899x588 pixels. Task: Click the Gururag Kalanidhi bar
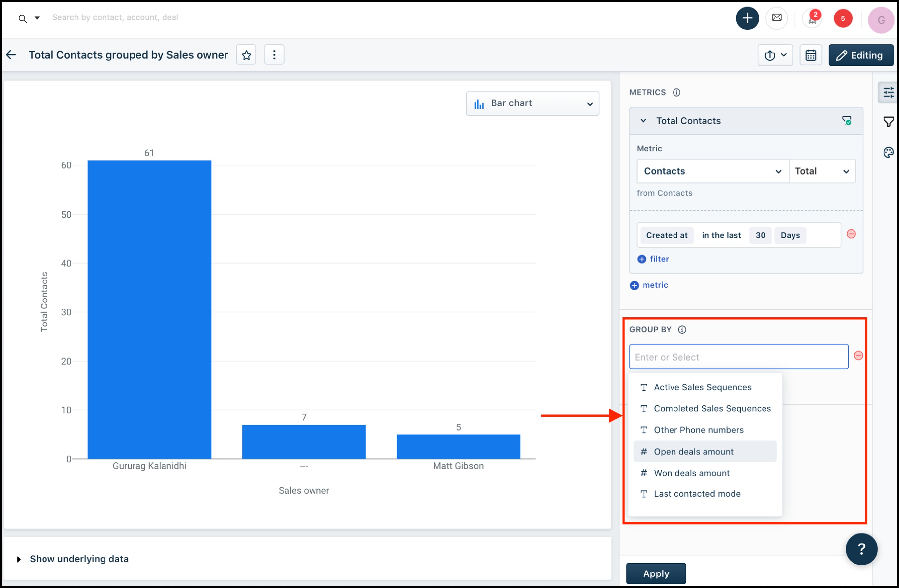point(149,310)
